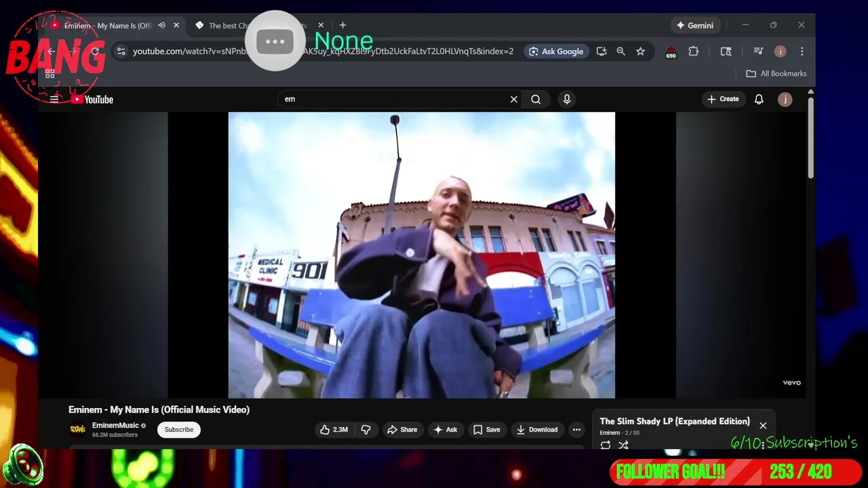Click the YouTube URL in address bar
Image resolution: width=868 pixels, height=488 pixels.
point(323,52)
